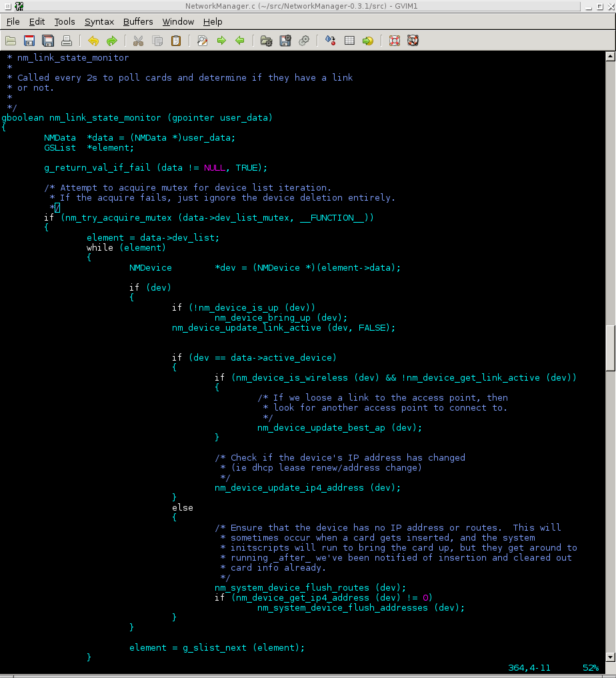Minimize the GVIM window

[x=589, y=7]
